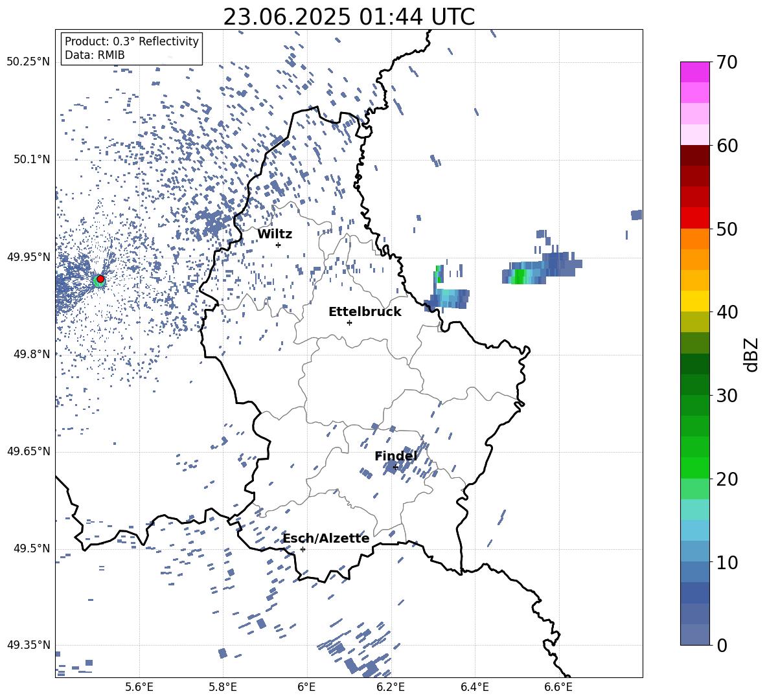Click the 50.25°N latitude label
This screenshot has width=767, height=700.
(29, 62)
